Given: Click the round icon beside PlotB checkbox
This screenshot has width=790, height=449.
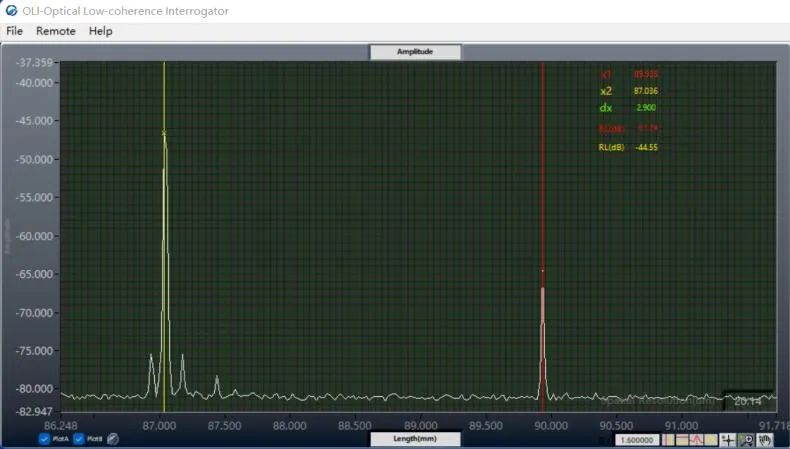Looking at the screenshot, I should [113, 439].
